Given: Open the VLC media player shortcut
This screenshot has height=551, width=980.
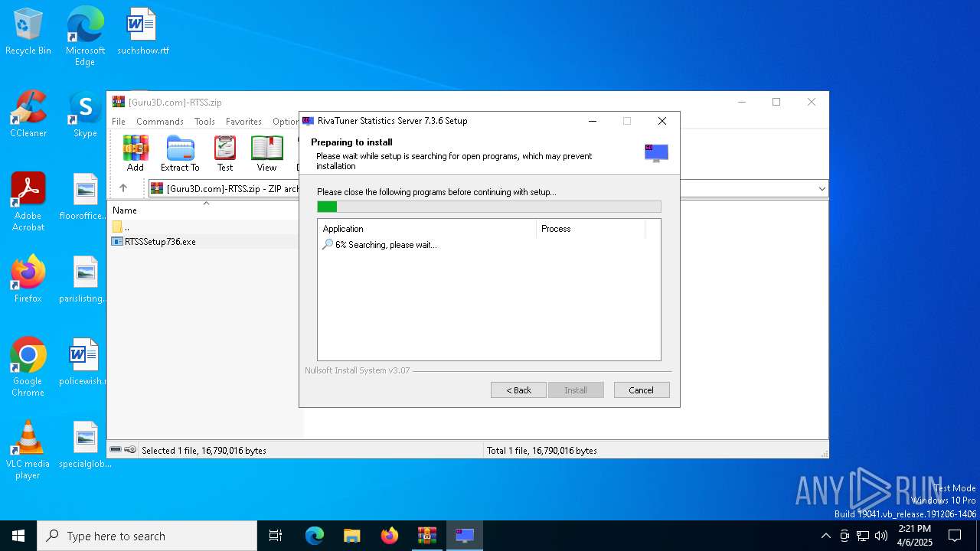Looking at the screenshot, I should (x=28, y=449).
